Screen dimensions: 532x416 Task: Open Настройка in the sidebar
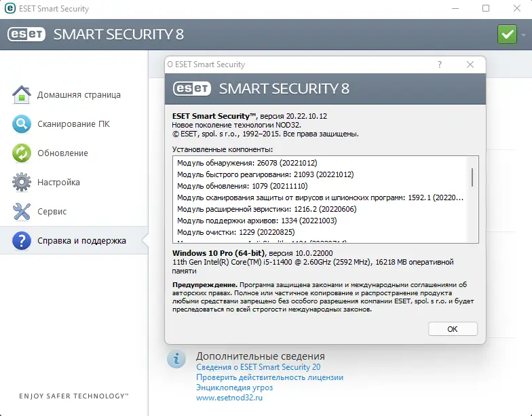(58, 182)
